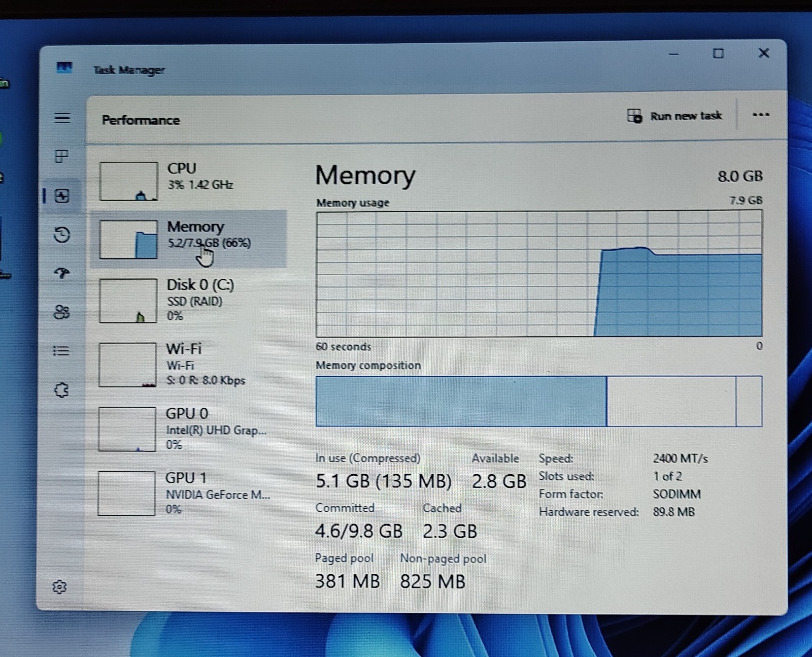Screen dimensions: 812x657
Task: Select the Wi-Fi performance entry
Action: click(189, 365)
